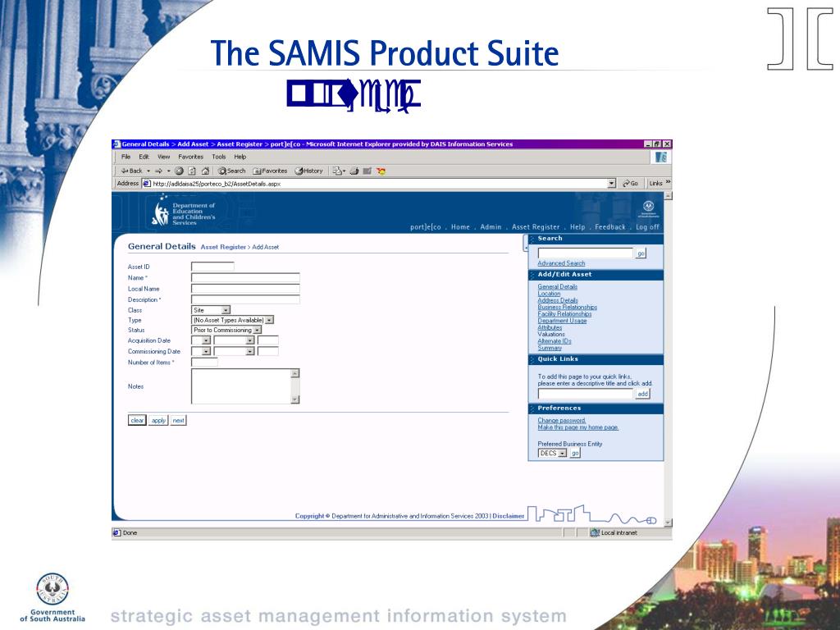
Task: Open the View menu
Action: (163, 157)
